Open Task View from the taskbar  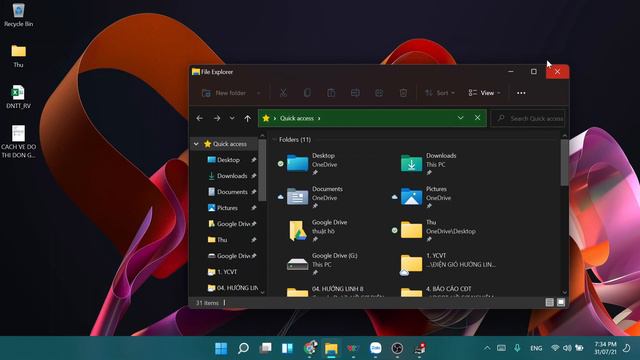click(x=265, y=348)
